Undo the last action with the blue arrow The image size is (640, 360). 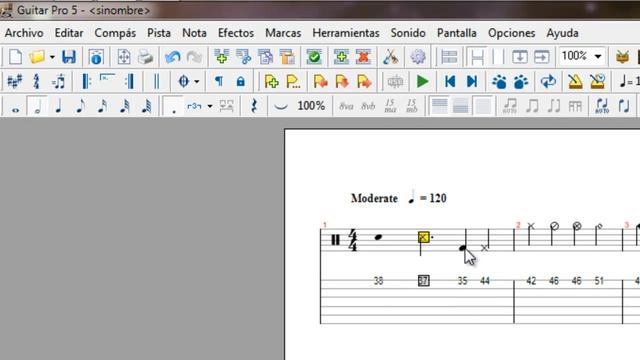(173, 57)
